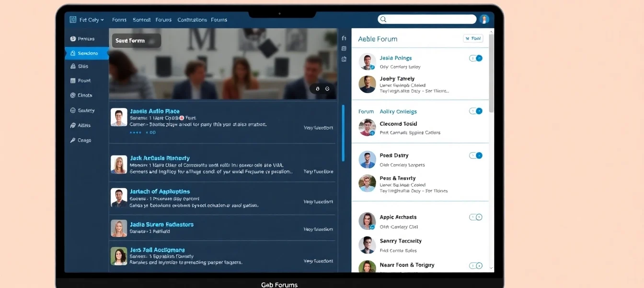
Task: Open the first Forms item in the top navigation
Action: (x=119, y=20)
